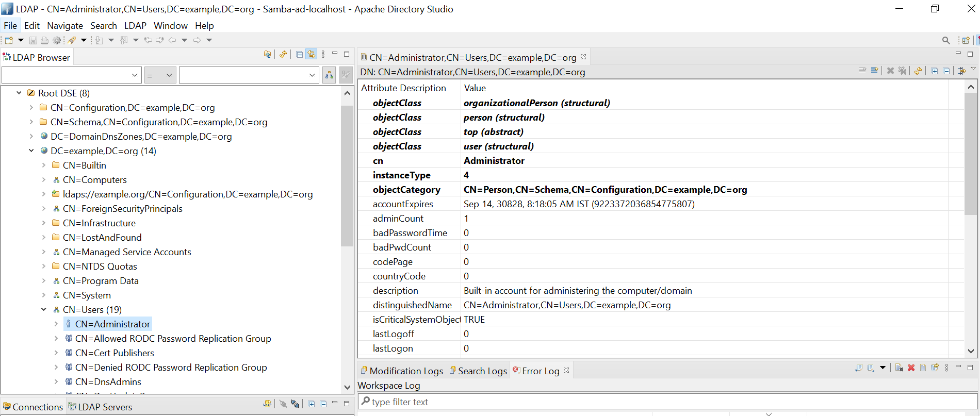Toggle Link with Editor in LDAP Browser
This screenshot has height=416, width=980.
pyautogui.click(x=312, y=54)
